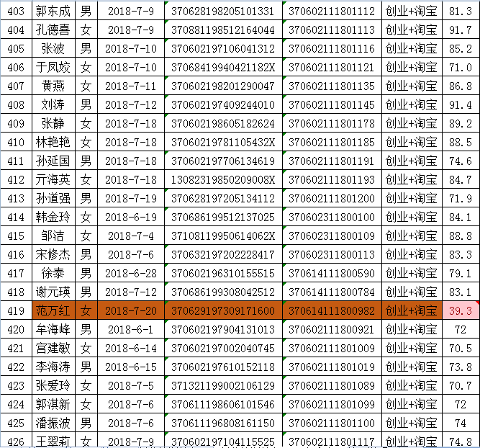
Task: Click the score cell 85.2
Action: (x=461, y=49)
